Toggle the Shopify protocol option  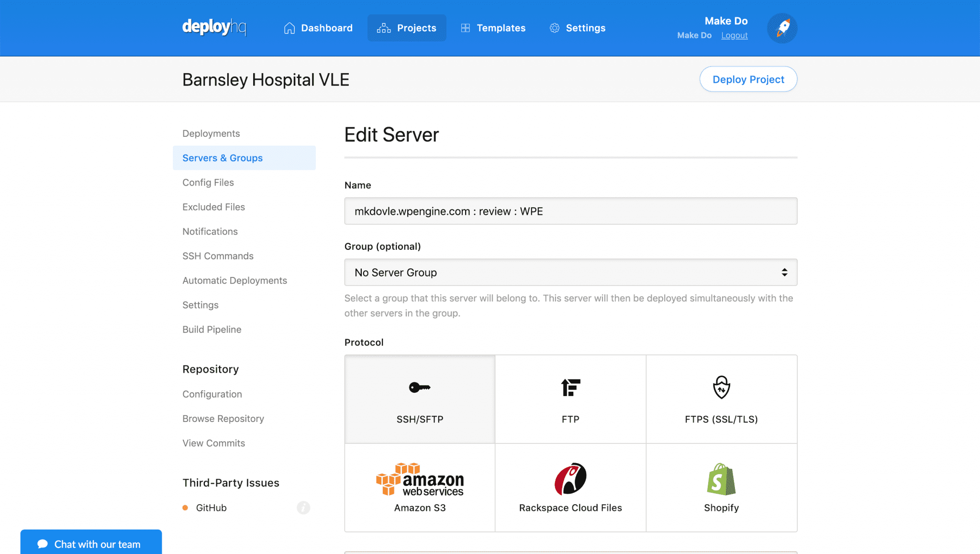click(721, 487)
